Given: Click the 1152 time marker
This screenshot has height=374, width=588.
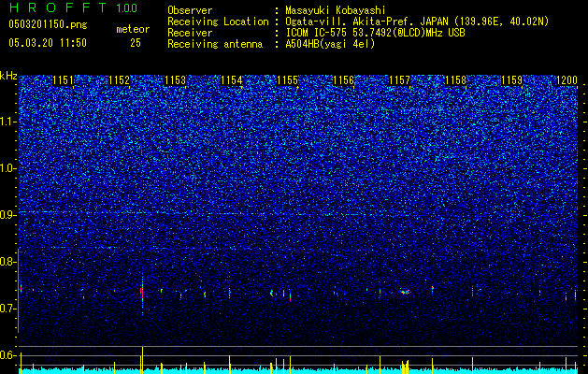Looking at the screenshot, I should pyautogui.click(x=120, y=80).
